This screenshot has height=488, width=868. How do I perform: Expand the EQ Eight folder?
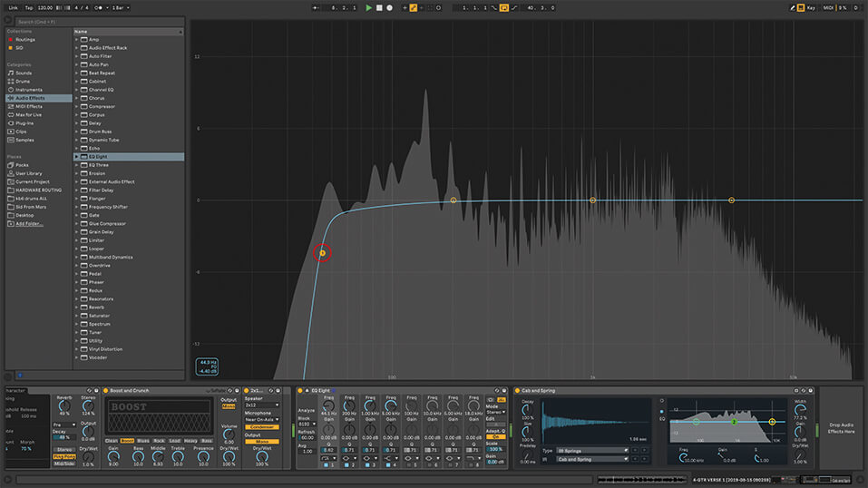tap(76, 157)
